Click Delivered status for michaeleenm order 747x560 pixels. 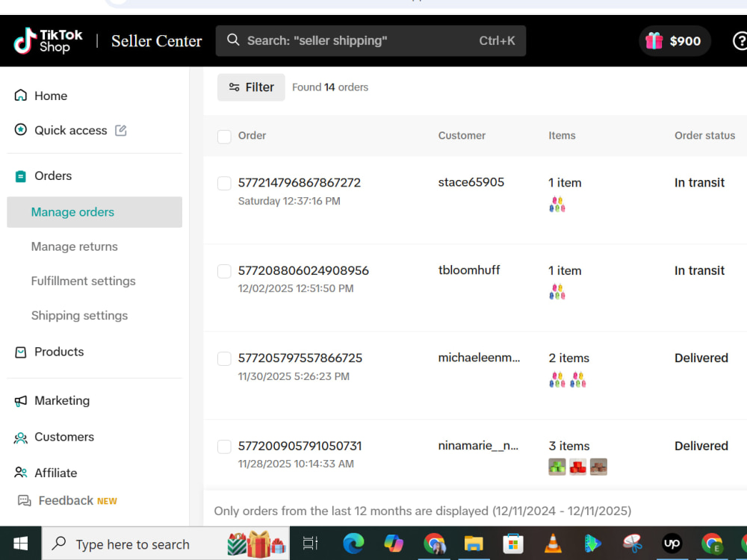pyautogui.click(x=701, y=358)
